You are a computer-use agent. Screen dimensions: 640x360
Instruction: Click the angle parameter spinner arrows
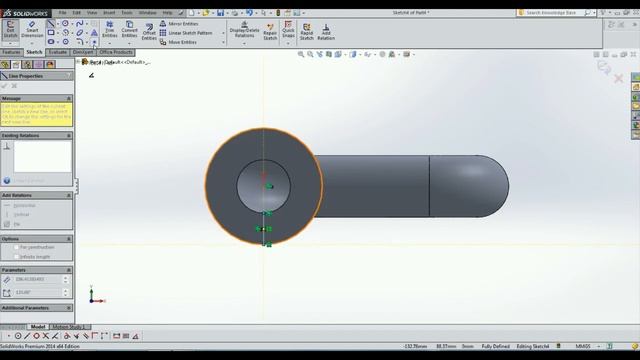point(66,293)
